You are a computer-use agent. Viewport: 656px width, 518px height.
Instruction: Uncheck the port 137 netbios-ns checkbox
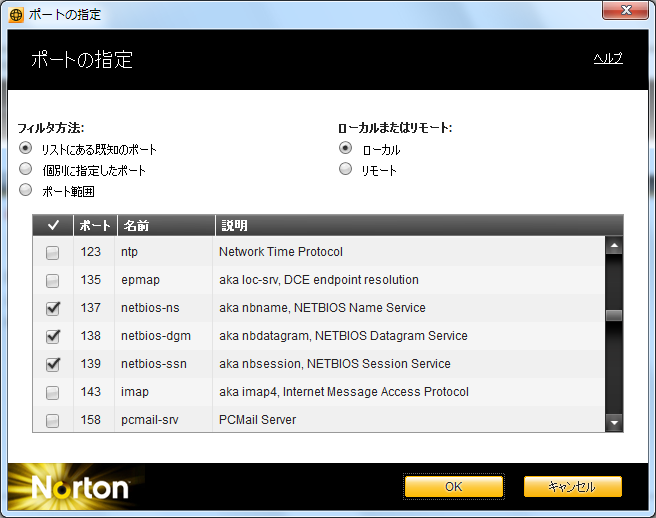[53, 308]
